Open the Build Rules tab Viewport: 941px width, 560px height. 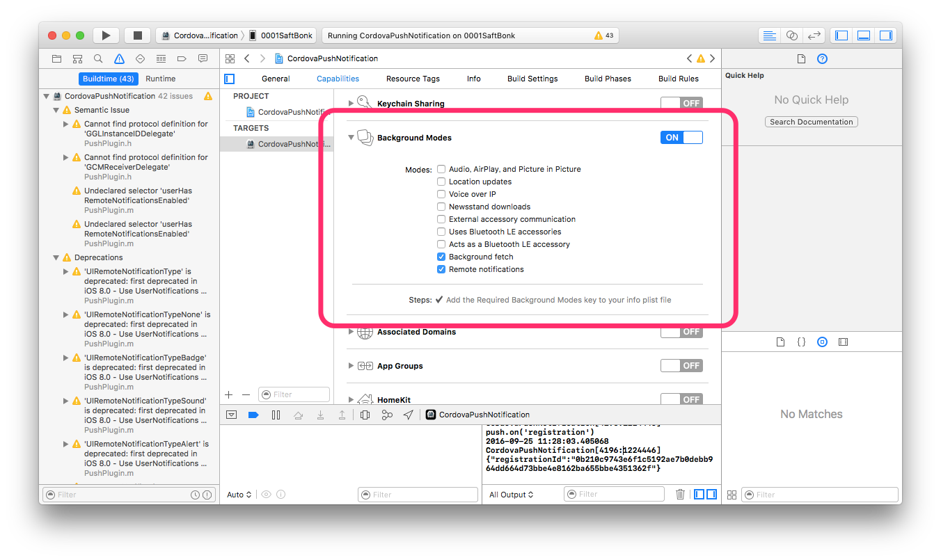679,79
